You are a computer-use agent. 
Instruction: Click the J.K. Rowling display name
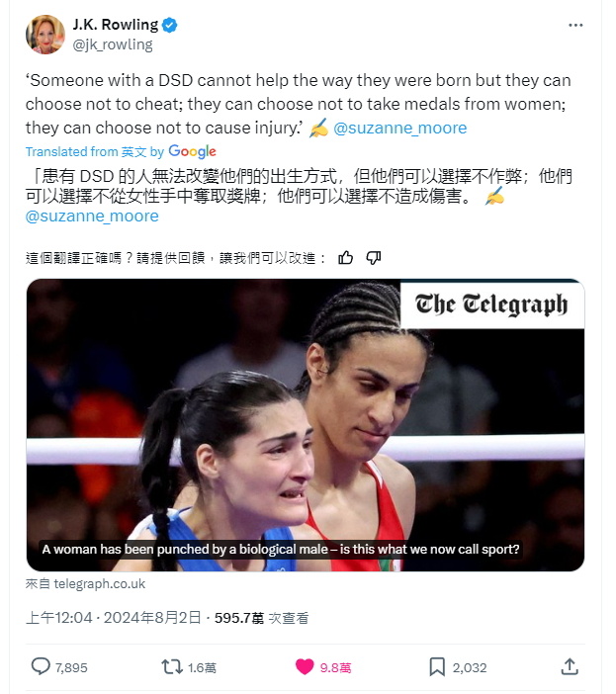pos(116,25)
